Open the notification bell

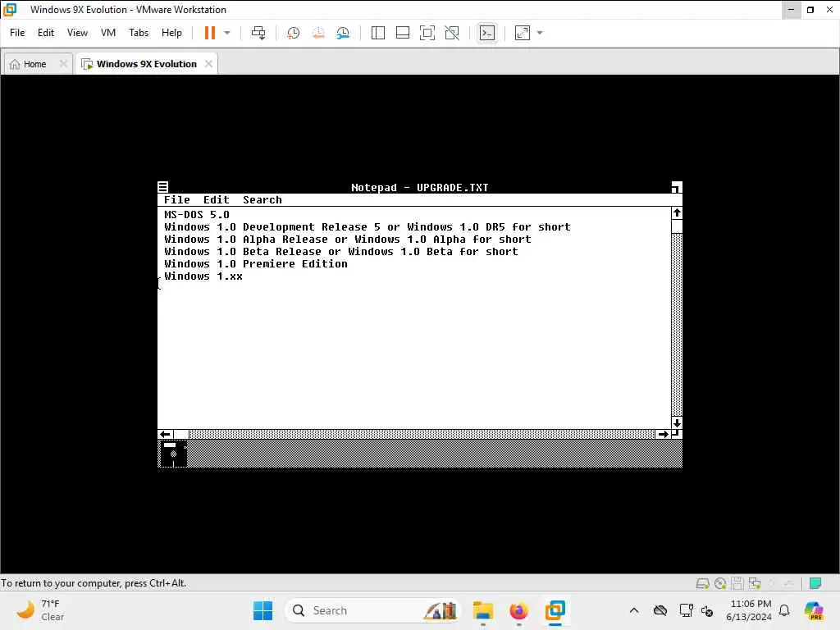[x=784, y=610]
